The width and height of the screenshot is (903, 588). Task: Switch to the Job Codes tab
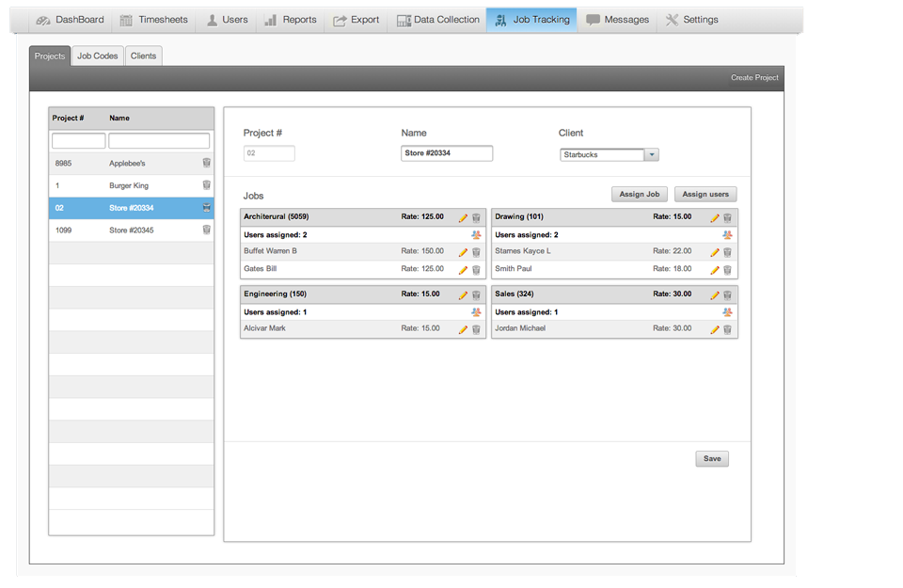(x=98, y=56)
